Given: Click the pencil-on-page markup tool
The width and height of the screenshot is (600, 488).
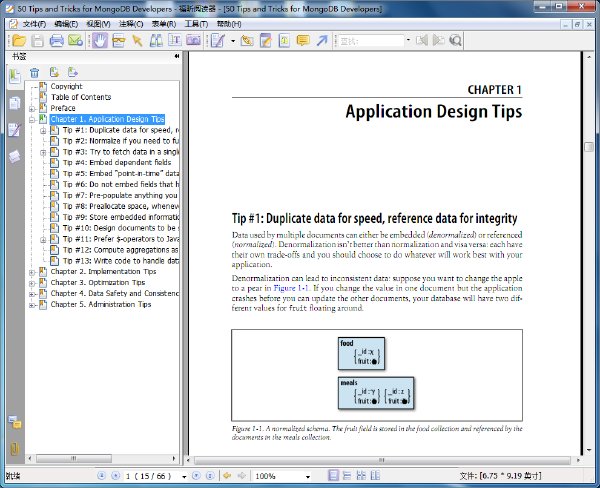Looking at the screenshot, I should 266,40.
